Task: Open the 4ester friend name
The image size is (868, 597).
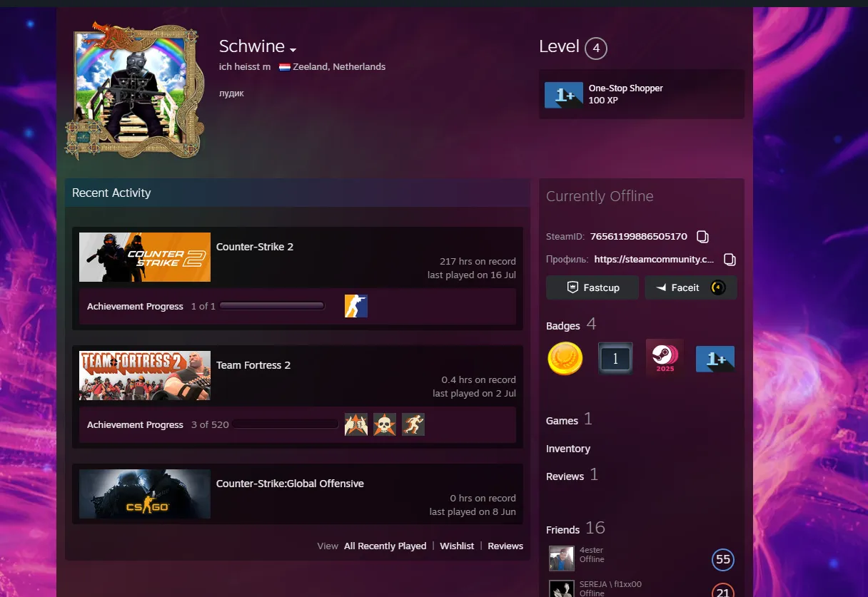Action: tap(592, 550)
